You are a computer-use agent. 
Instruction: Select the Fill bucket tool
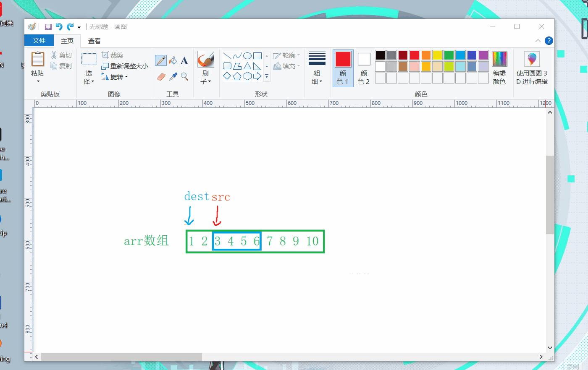[173, 60]
